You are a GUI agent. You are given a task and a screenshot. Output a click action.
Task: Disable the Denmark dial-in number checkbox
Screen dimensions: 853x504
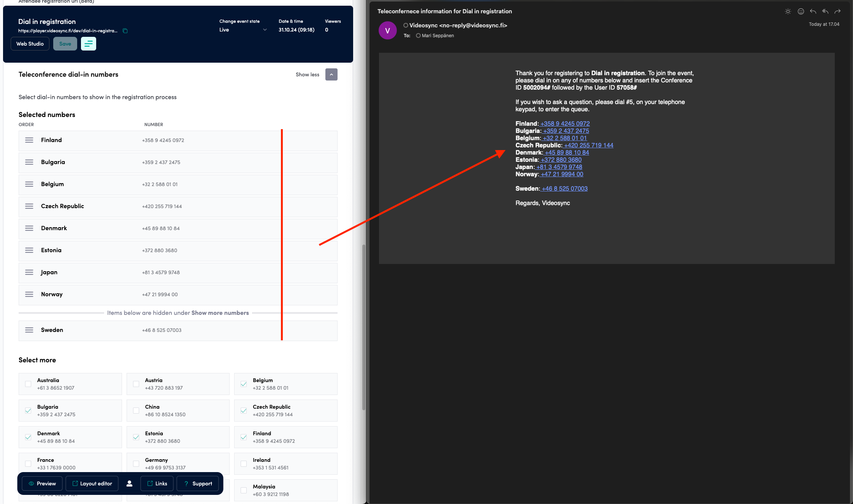28,437
